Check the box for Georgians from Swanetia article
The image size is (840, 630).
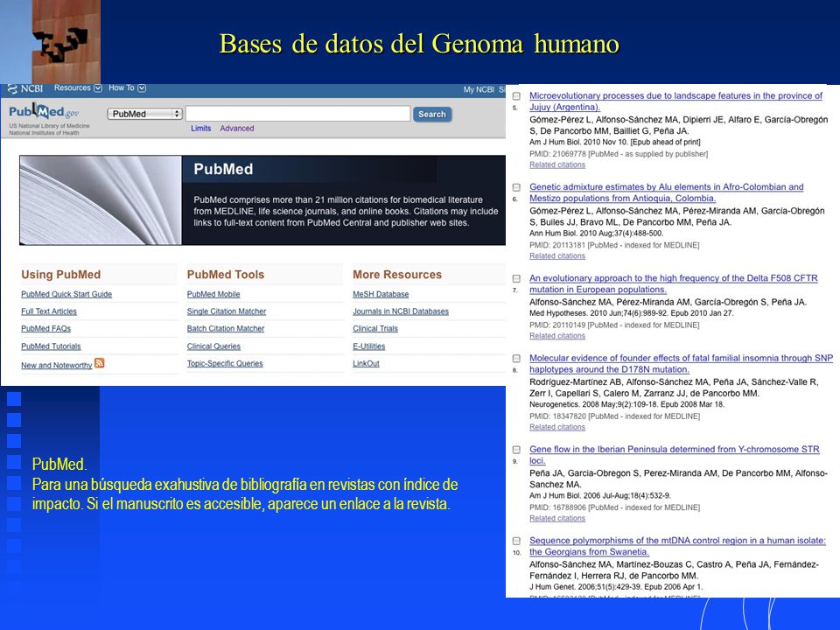pyautogui.click(x=516, y=541)
